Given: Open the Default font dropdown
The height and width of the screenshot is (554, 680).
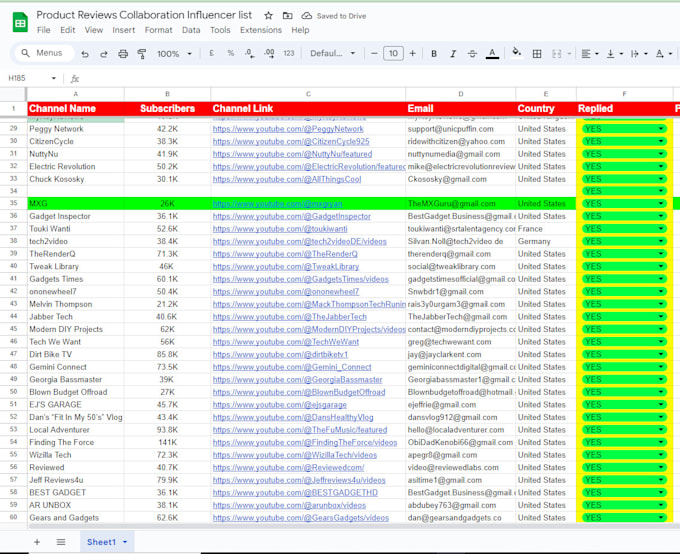Looking at the screenshot, I should (333, 53).
